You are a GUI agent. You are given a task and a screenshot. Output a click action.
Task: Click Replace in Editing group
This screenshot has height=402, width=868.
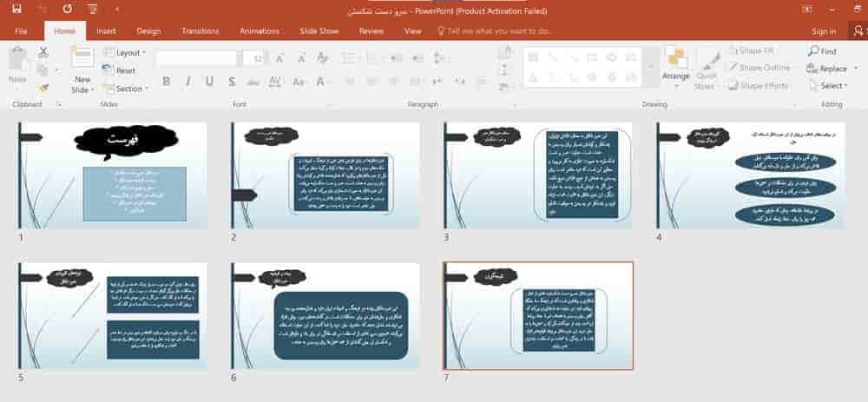[x=827, y=69]
